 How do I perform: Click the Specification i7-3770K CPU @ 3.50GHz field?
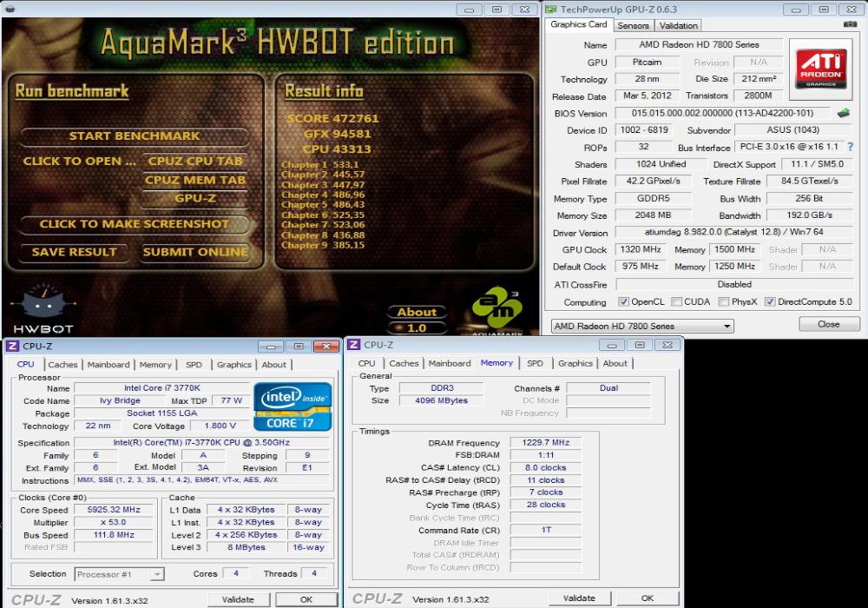[x=201, y=442]
